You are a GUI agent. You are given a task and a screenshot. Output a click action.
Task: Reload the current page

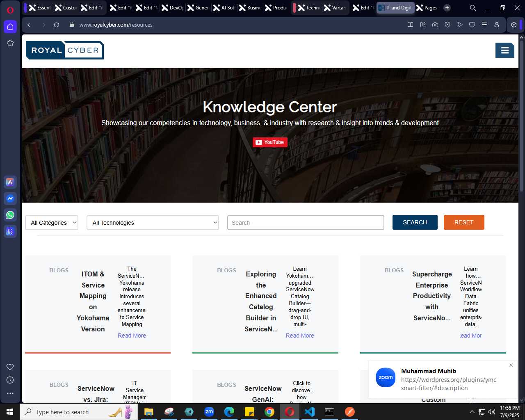[x=57, y=25]
